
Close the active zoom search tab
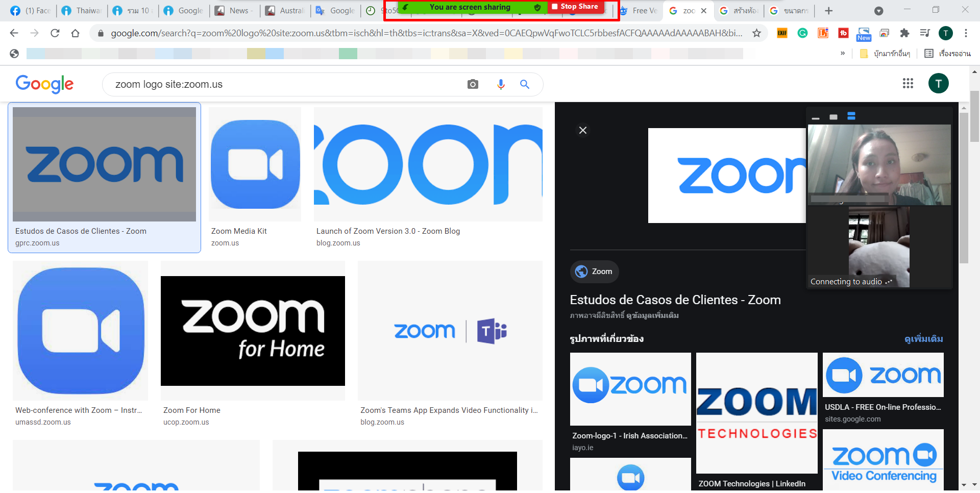click(704, 11)
